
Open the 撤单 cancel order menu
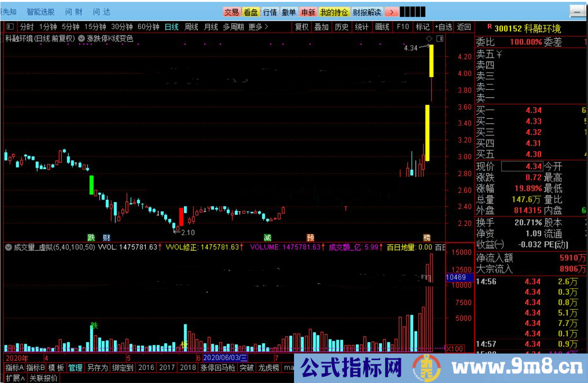[289, 12]
